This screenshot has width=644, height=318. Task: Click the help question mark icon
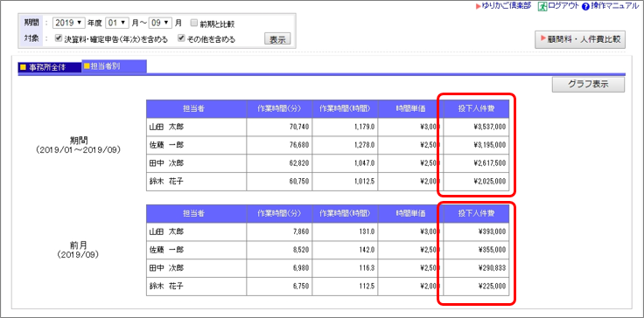(585, 7)
